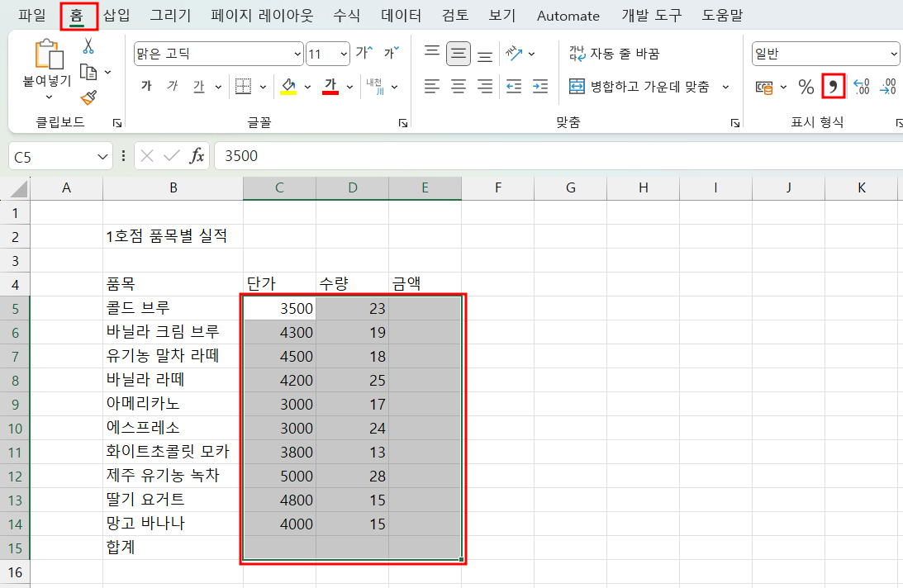This screenshot has width=903, height=588.
Task: Click the Paste (붙여넣기) icon
Action: [49, 55]
